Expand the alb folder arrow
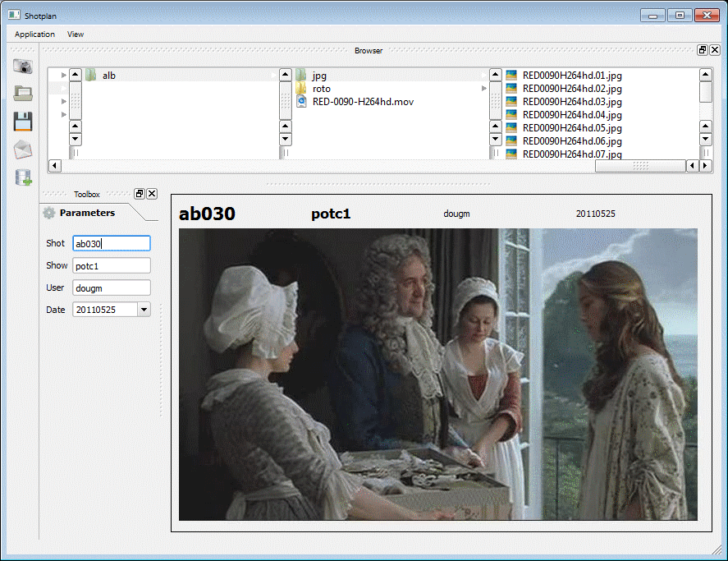 273,76
